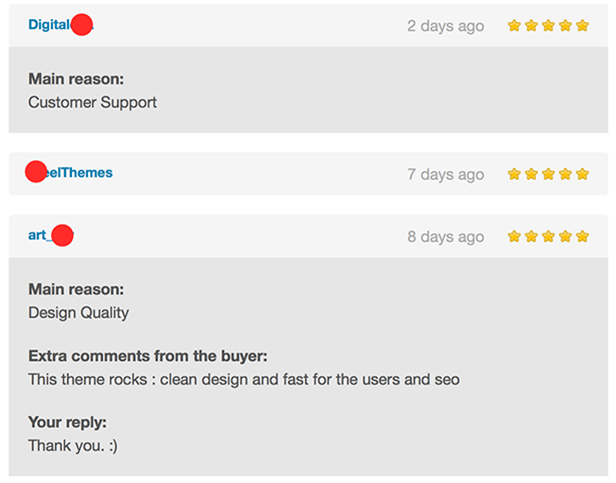
Task: Click the middle star in the elThemes review row
Action: point(548,174)
